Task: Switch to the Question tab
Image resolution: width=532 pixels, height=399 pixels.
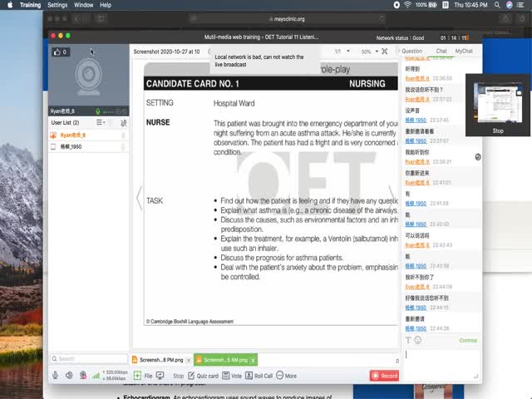Action: (x=411, y=51)
